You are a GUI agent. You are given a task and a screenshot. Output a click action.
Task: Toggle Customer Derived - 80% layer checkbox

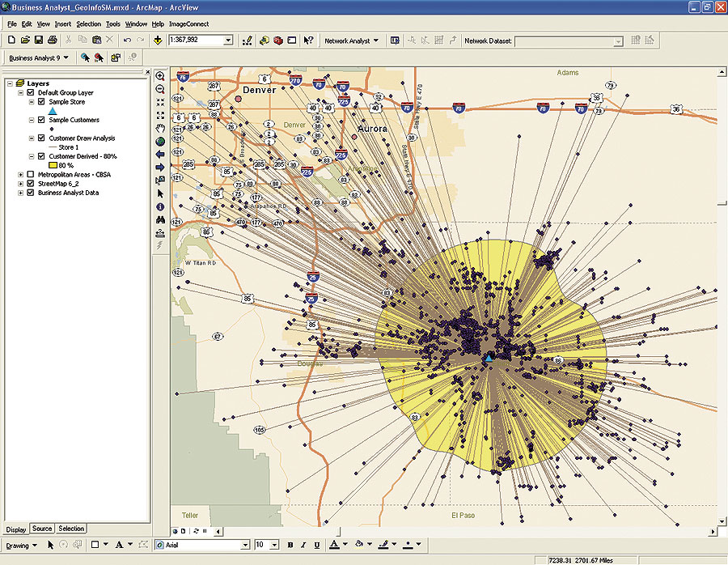41,156
